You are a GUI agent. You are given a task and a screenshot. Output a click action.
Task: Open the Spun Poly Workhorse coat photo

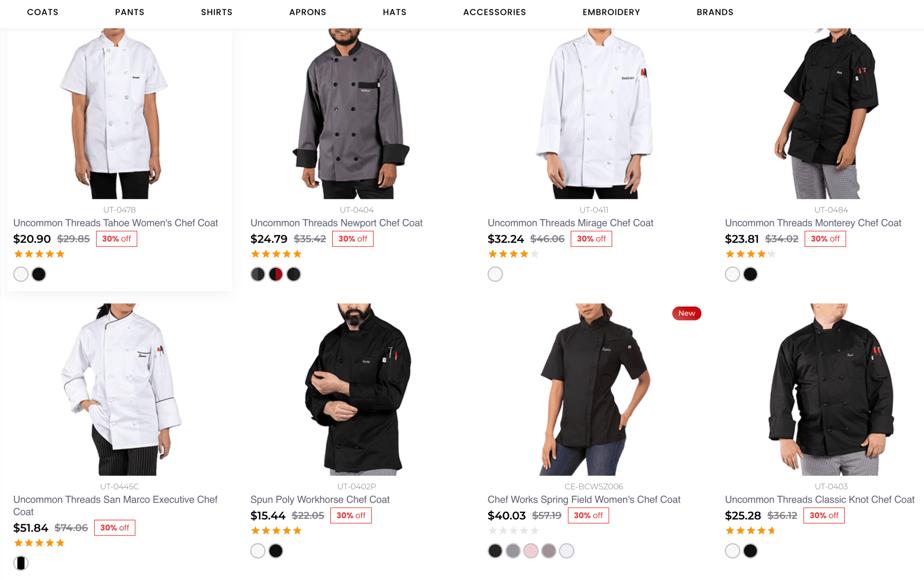click(357, 389)
